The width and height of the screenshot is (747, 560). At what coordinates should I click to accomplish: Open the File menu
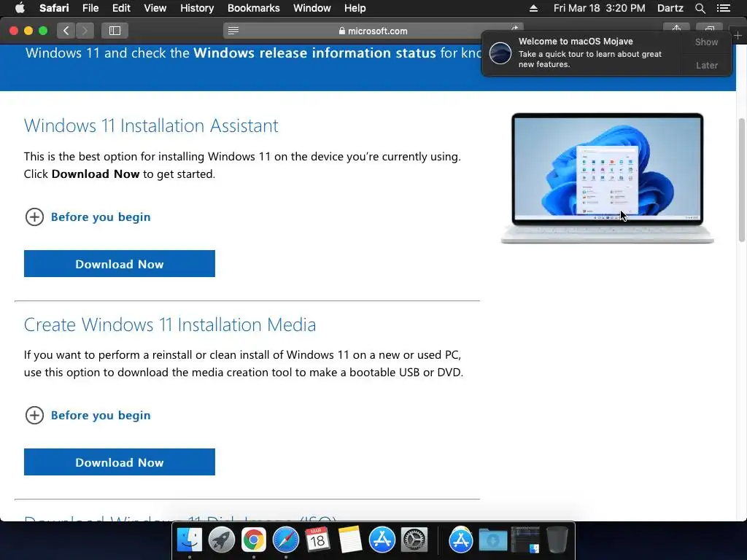click(x=90, y=8)
